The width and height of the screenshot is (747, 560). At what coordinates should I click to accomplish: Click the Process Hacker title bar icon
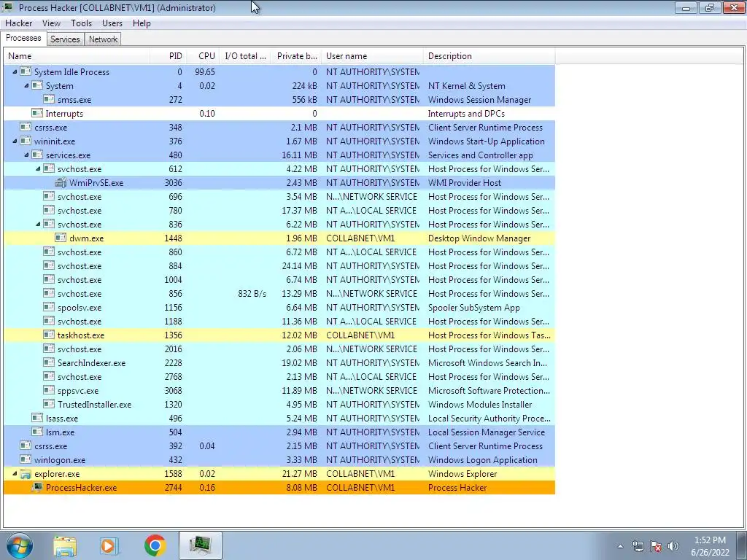[8, 7]
